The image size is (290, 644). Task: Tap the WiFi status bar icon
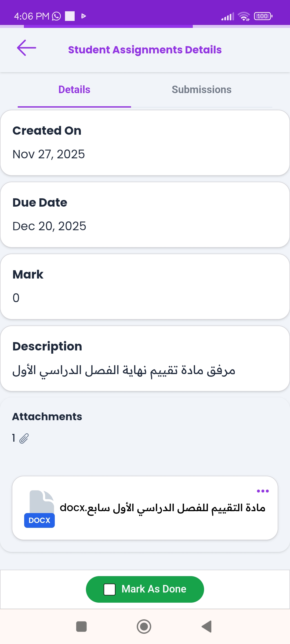point(244,16)
